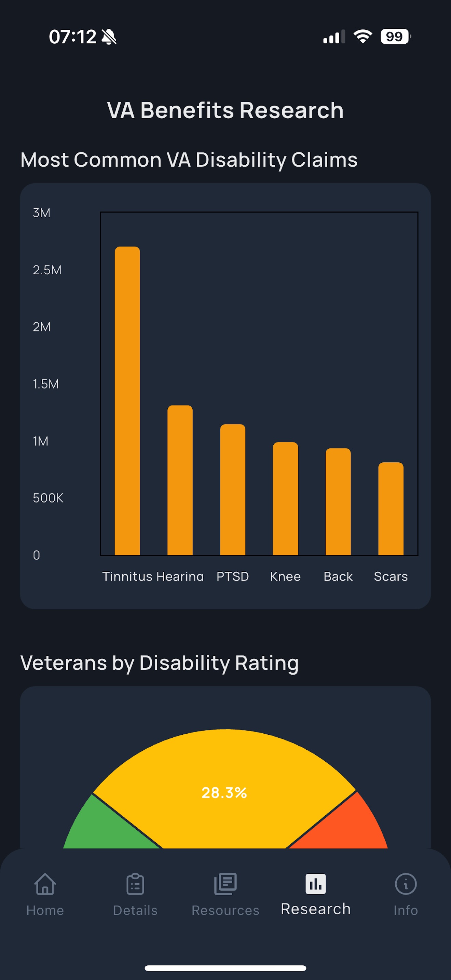The image size is (451, 980).
Task: Tap the silent mode bell icon
Action: click(x=109, y=37)
